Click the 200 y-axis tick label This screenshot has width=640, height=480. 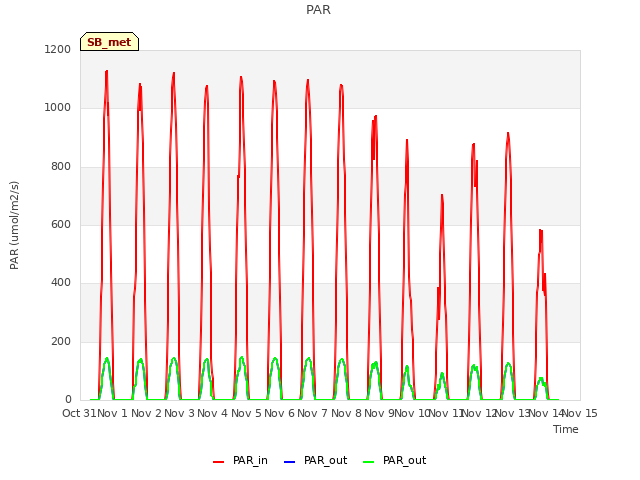coord(61,342)
